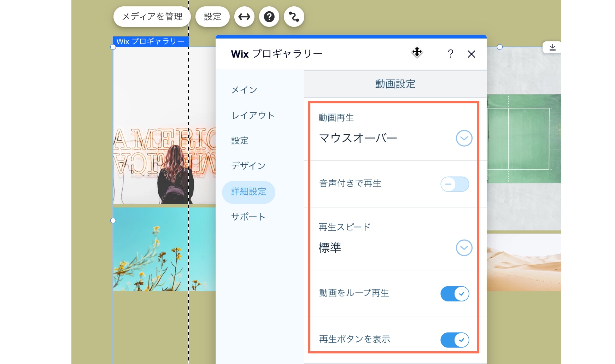Click the stretch element arrows icon
615x364 pixels.
pyautogui.click(x=244, y=17)
